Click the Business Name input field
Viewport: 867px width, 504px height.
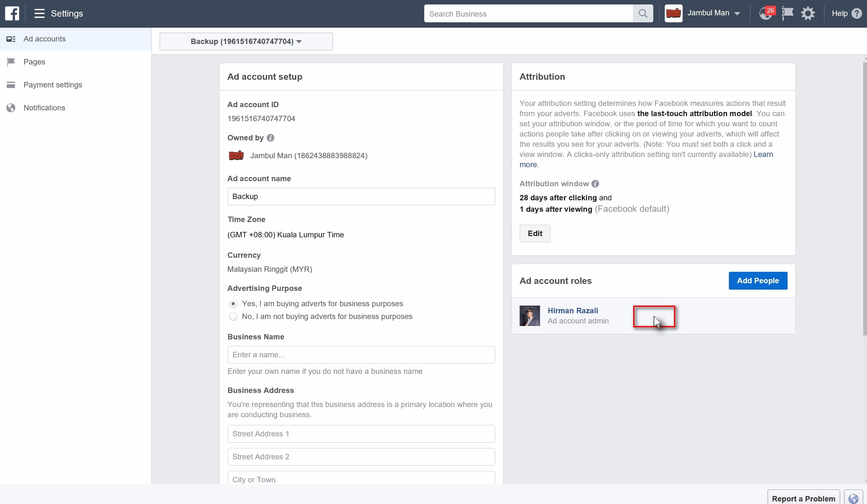tap(361, 355)
